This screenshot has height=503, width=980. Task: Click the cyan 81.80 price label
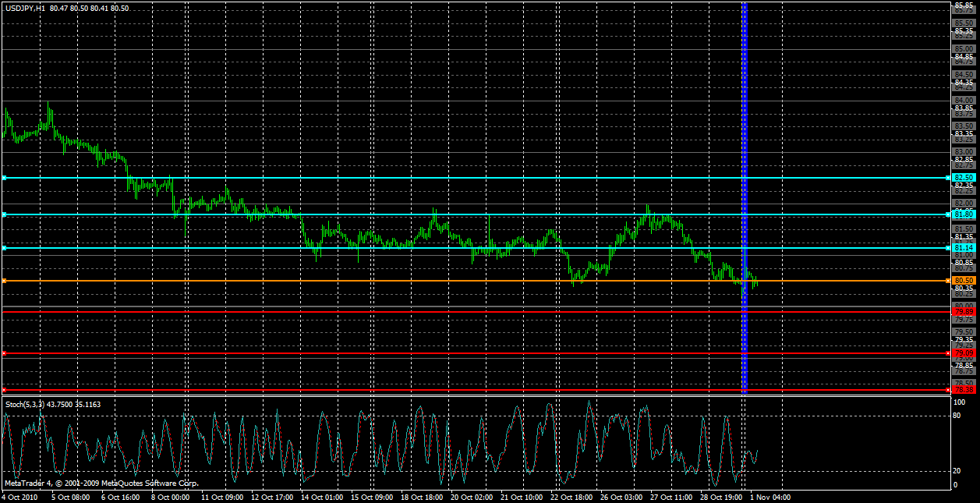coord(964,214)
